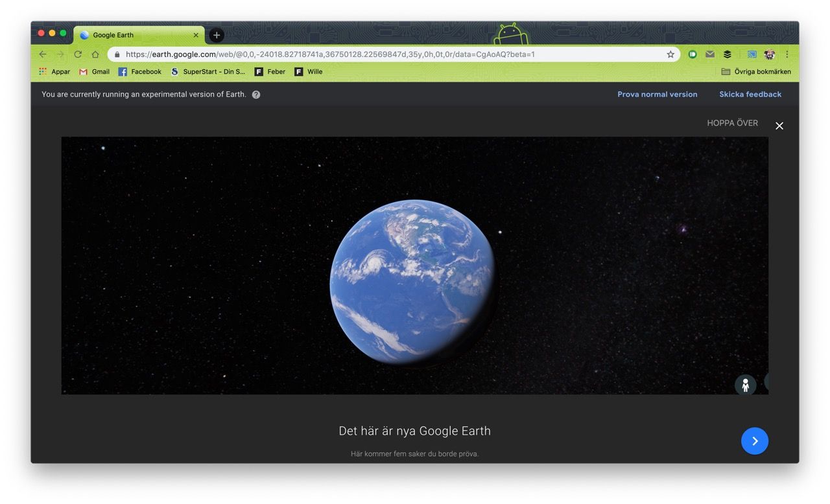This screenshot has width=830, height=504.
Task: Open a new browser tab
Action: tap(217, 35)
